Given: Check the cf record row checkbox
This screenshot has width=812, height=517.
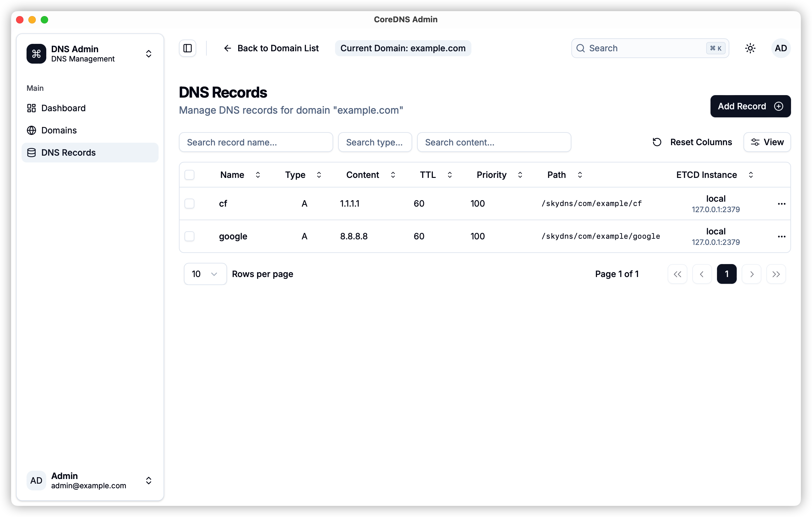Looking at the screenshot, I should (x=189, y=204).
